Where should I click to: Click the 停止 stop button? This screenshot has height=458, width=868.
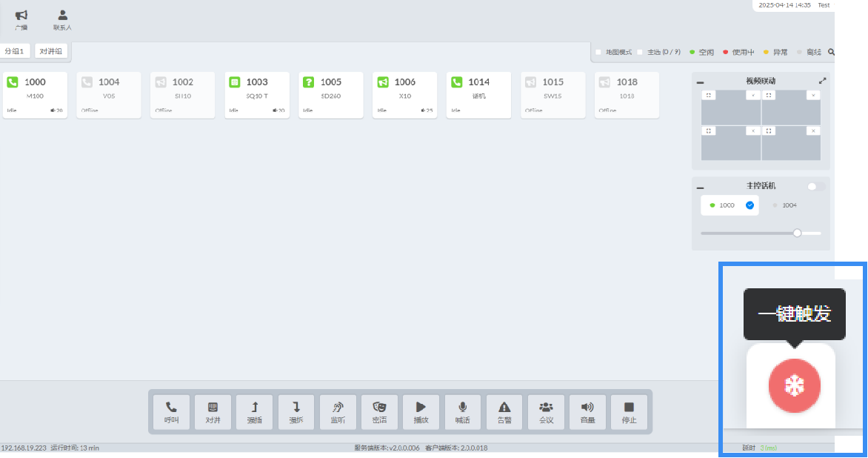(x=629, y=412)
